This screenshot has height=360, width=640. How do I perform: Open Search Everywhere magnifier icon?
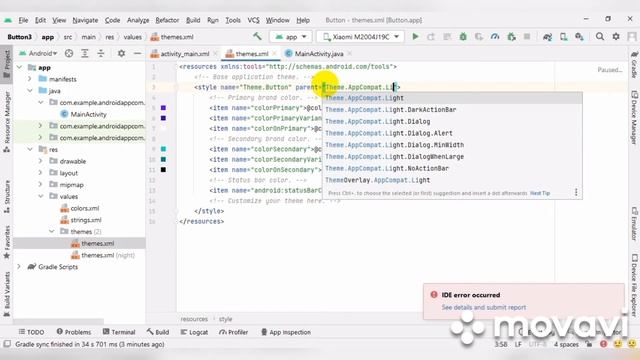tap(600, 37)
